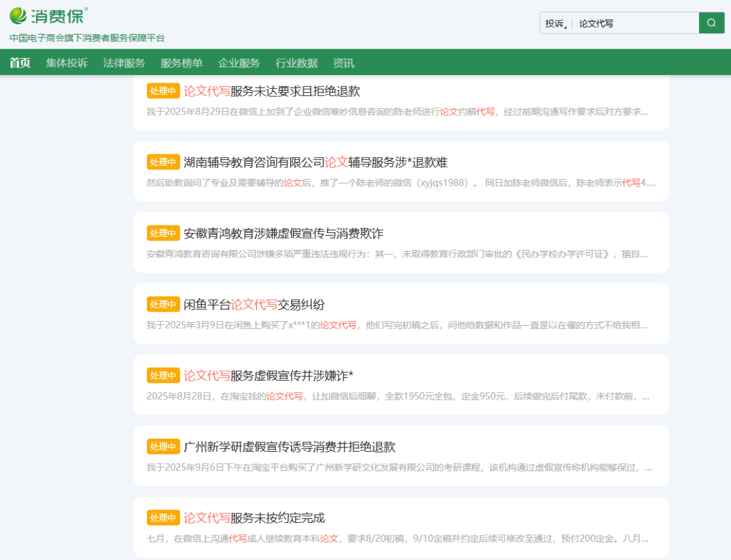Image resolution: width=731 pixels, height=560 pixels.
Task: Open 湖南辅导教育咨询有限公司 complaint title
Action: tap(315, 163)
